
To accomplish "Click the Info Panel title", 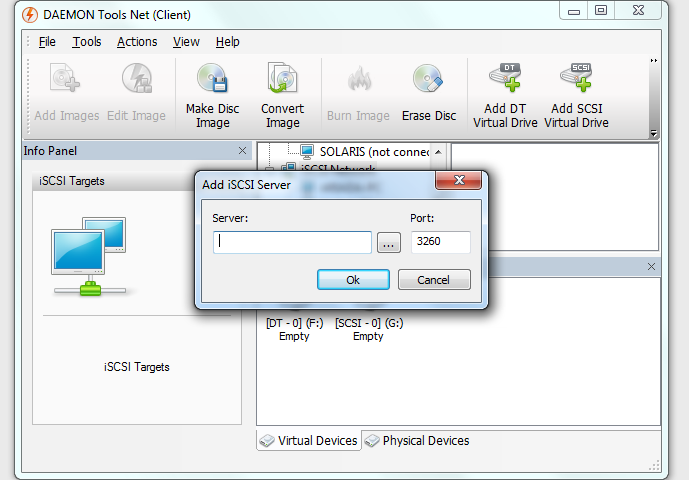I will click(50, 151).
